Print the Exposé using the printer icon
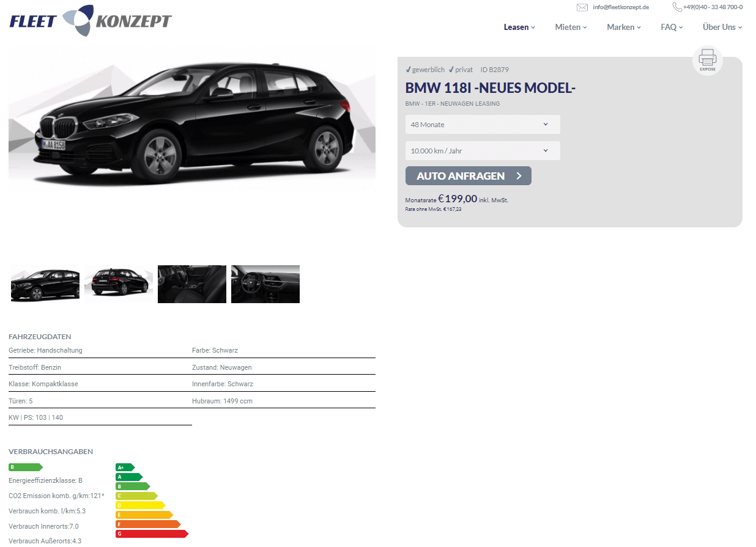This screenshot has height=547, width=756. (x=708, y=61)
